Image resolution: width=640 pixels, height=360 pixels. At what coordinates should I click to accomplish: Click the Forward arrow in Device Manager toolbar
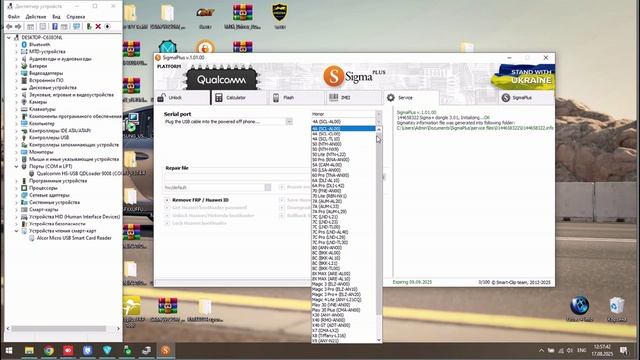(18, 27)
